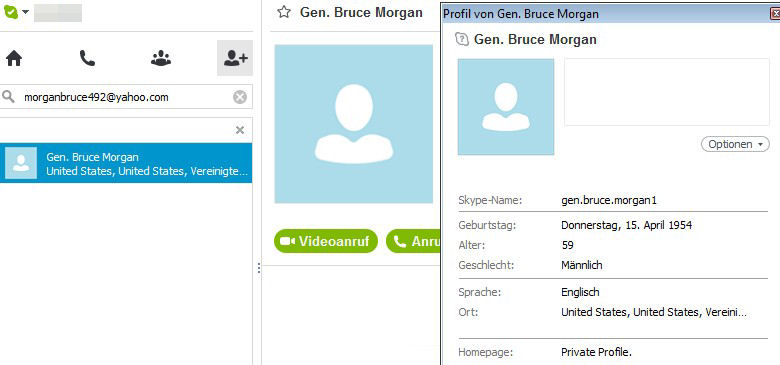Click the vertical pane splitter handle dots
Viewport: 780px width, 365px height.
(x=259, y=268)
